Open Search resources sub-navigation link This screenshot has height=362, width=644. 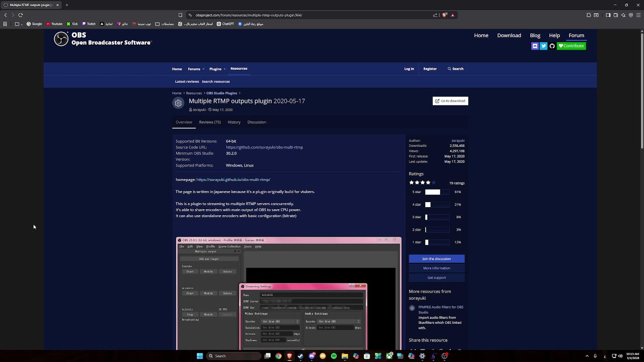point(216,81)
